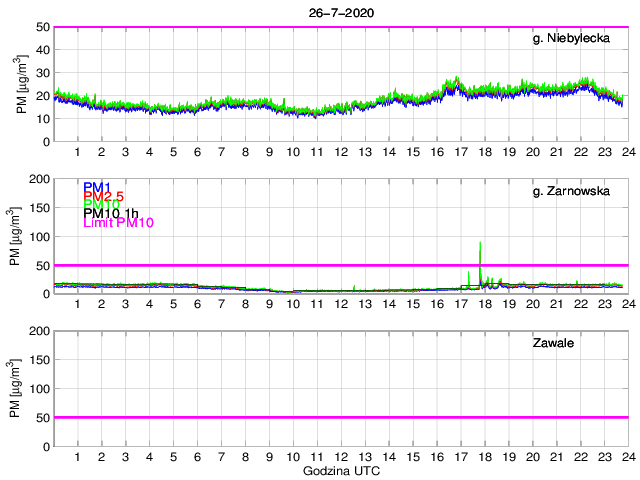Click hour 17 tick below Niebylecka chart
Image resolution: width=640 pixels, height=480 pixels.
(x=460, y=152)
